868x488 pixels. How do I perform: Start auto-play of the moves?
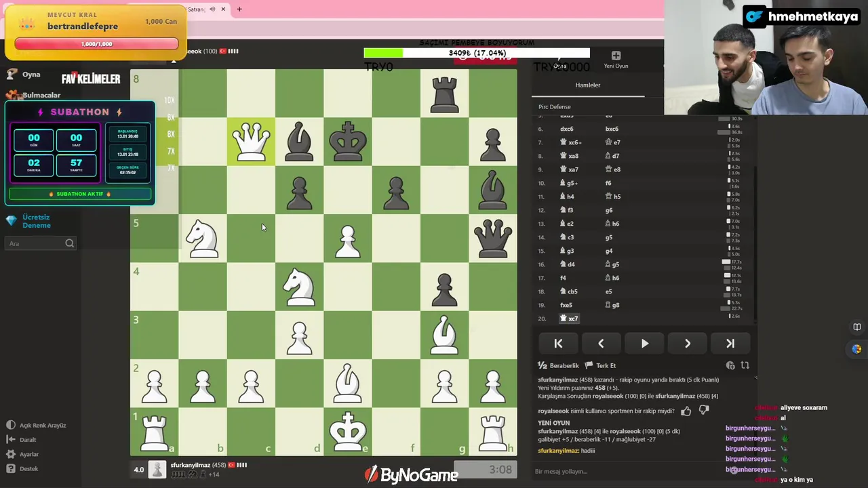tap(644, 344)
